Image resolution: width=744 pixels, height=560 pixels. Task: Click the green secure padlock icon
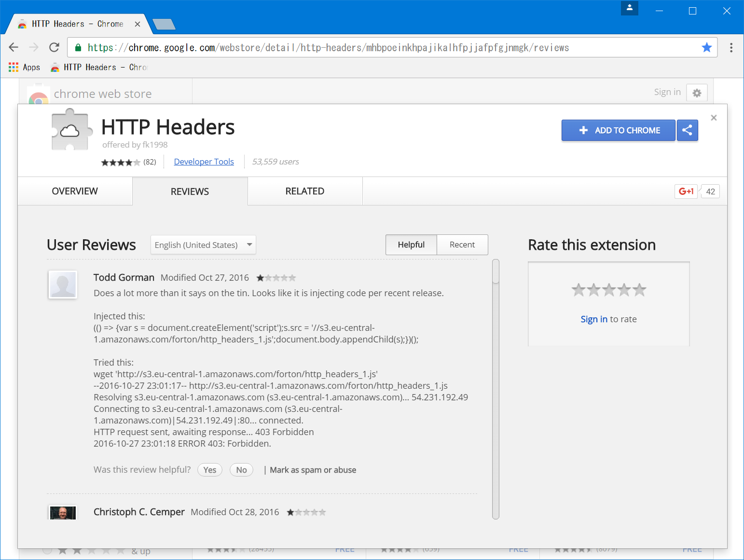click(78, 47)
